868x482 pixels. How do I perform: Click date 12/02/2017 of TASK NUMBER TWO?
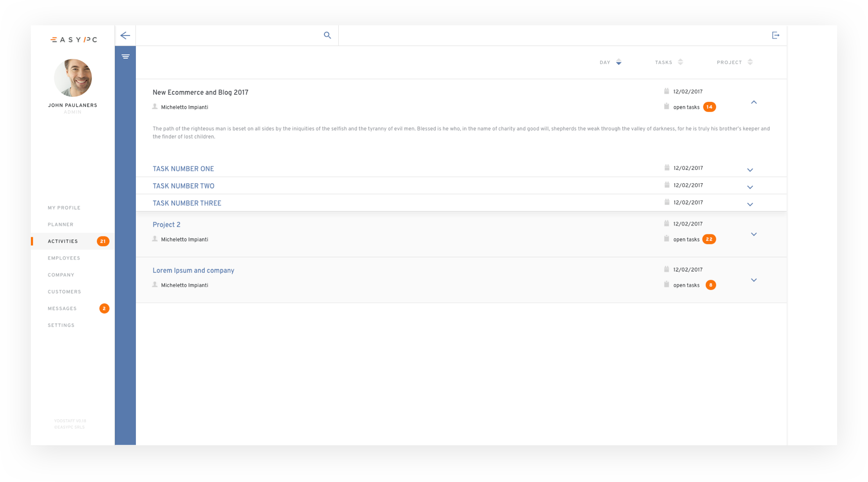click(x=688, y=185)
